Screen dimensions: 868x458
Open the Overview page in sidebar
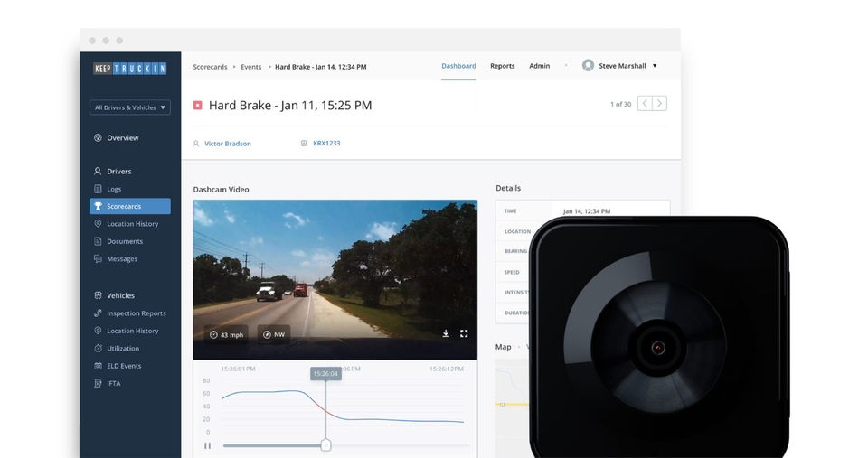tap(122, 137)
